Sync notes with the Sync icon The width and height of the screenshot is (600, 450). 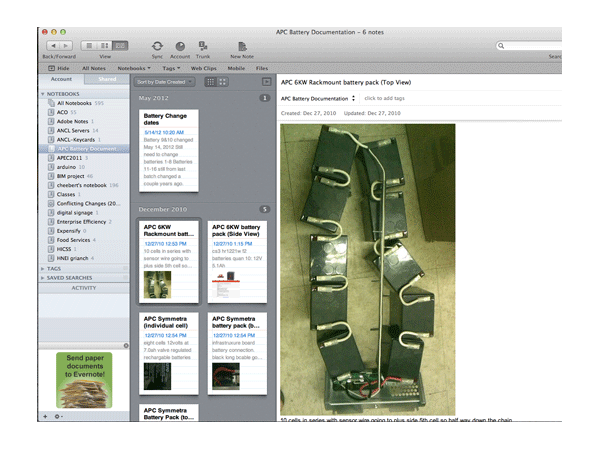157,46
